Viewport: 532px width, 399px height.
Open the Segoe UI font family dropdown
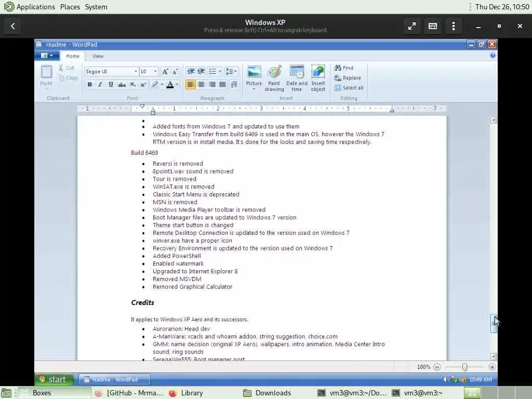click(x=136, y=71)
